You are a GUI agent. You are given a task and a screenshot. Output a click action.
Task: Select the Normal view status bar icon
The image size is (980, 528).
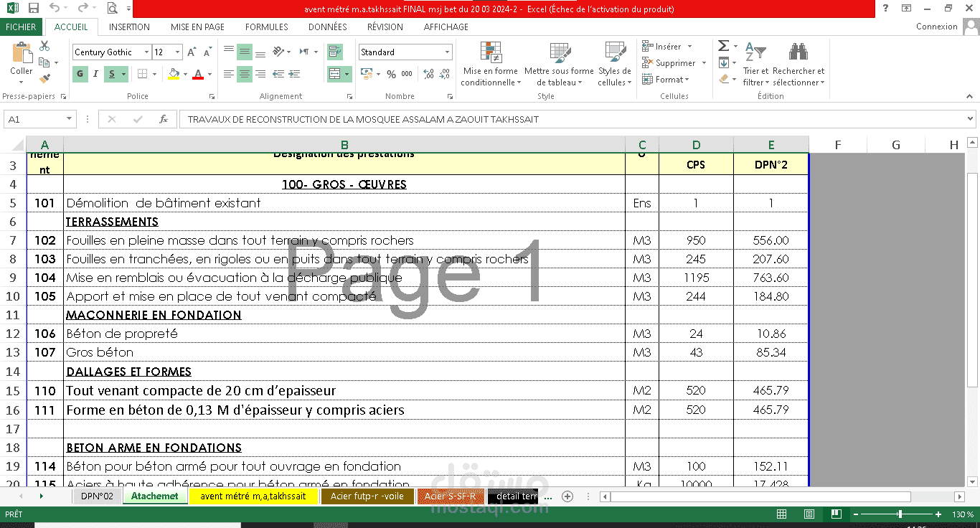click(782, 514)
